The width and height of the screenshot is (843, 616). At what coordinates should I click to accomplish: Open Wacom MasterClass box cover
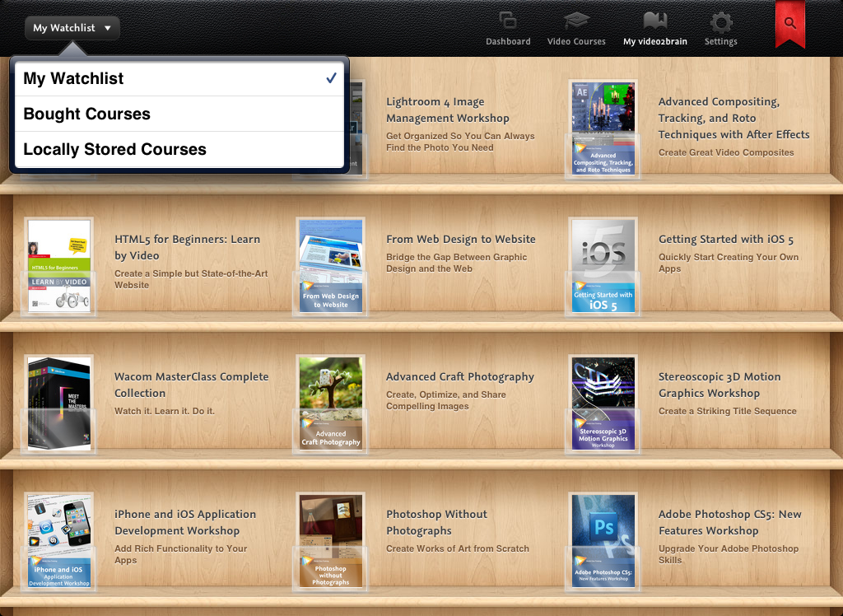(x=59, y=404)
